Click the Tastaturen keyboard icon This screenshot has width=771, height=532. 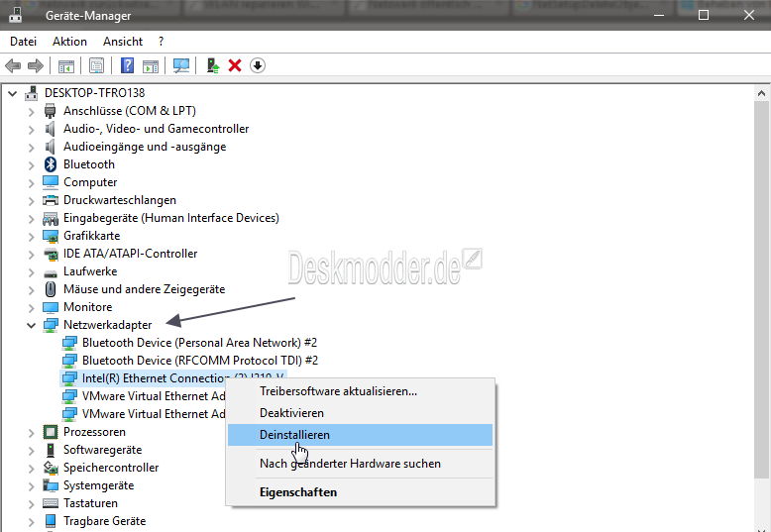pyautogui.click(x=51, y=503)
